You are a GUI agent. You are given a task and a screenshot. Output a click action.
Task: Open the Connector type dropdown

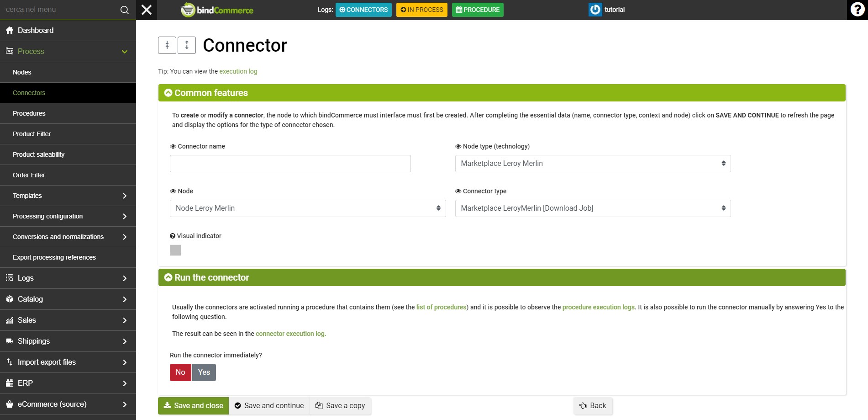[593, 208]
